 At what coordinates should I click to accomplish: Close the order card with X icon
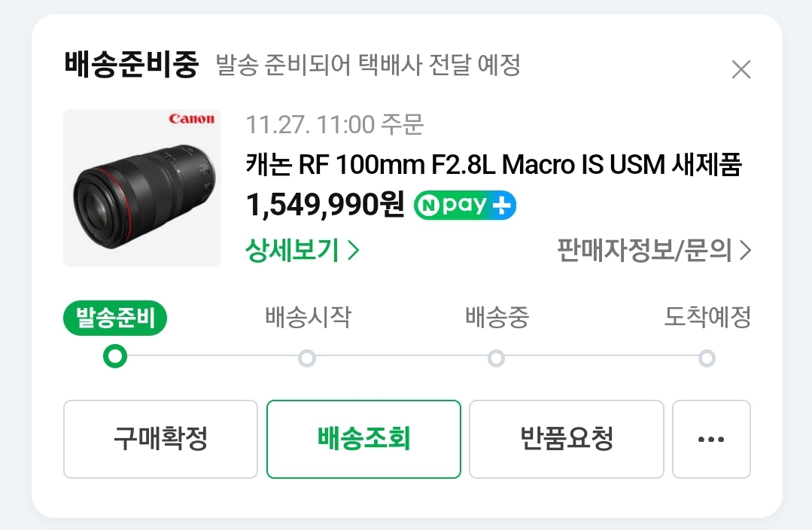(x=741, y=70)
